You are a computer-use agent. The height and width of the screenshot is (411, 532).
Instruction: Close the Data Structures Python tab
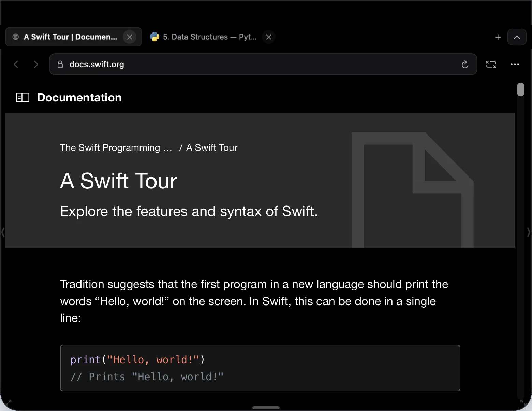pos(269,37)
